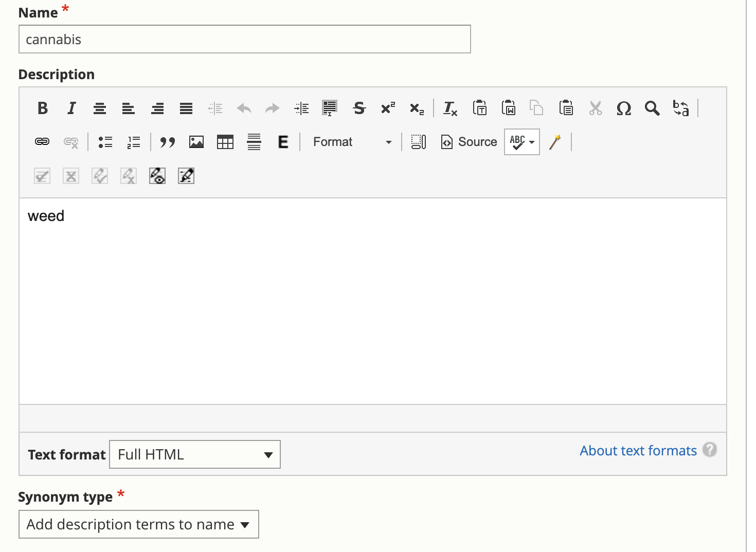Screen dimensions: 756x552
Task: Toggle show tracked changes eye icon
Action: click(x=157, y=176)
